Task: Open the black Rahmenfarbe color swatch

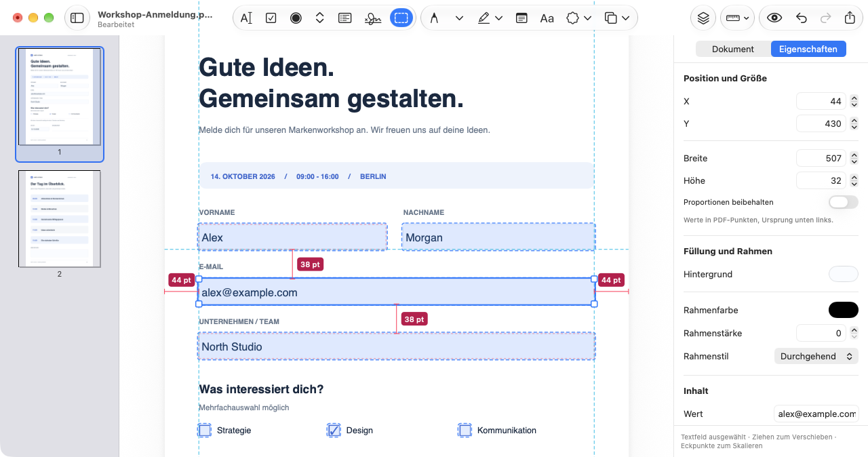Action: point(844,310)
